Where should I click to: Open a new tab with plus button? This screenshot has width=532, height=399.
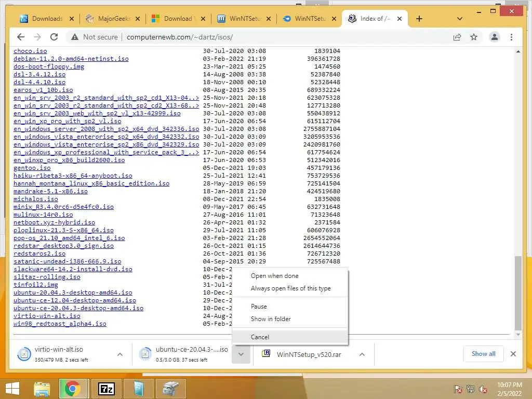coord(419,19)
